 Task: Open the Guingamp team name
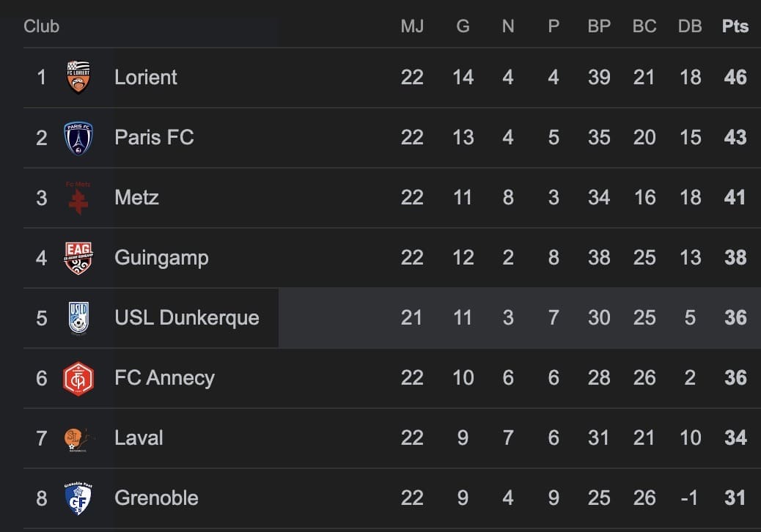(x=161, y=258)
